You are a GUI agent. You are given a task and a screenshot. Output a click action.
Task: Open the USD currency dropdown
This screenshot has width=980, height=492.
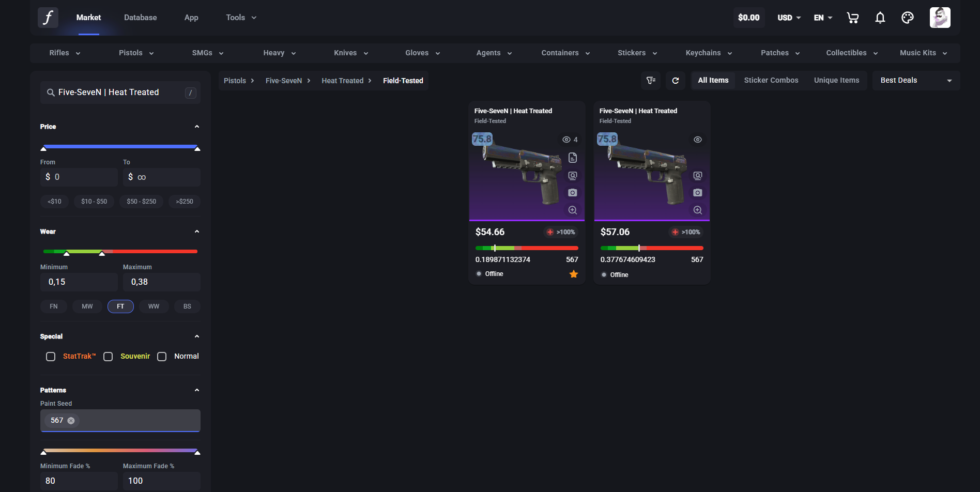pyautogui.click(x=789, y=18)
